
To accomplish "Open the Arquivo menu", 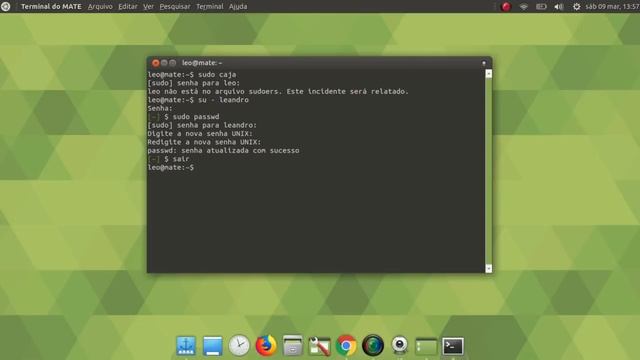I will pyautogui.click(x=100, y=7).
